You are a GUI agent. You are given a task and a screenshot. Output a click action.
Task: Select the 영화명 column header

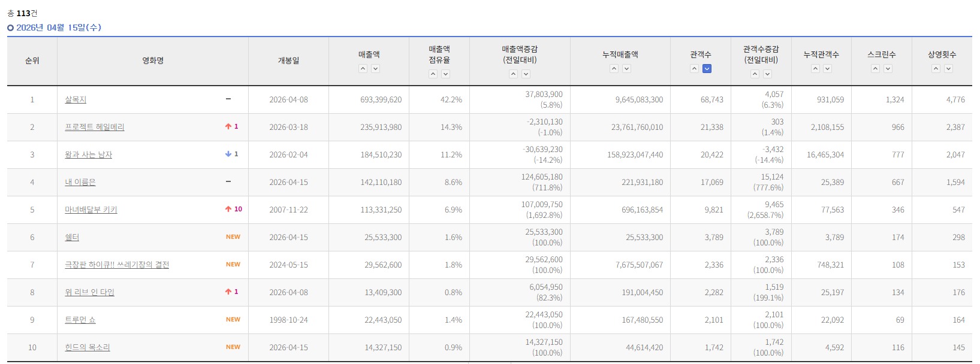coord(153,60)
